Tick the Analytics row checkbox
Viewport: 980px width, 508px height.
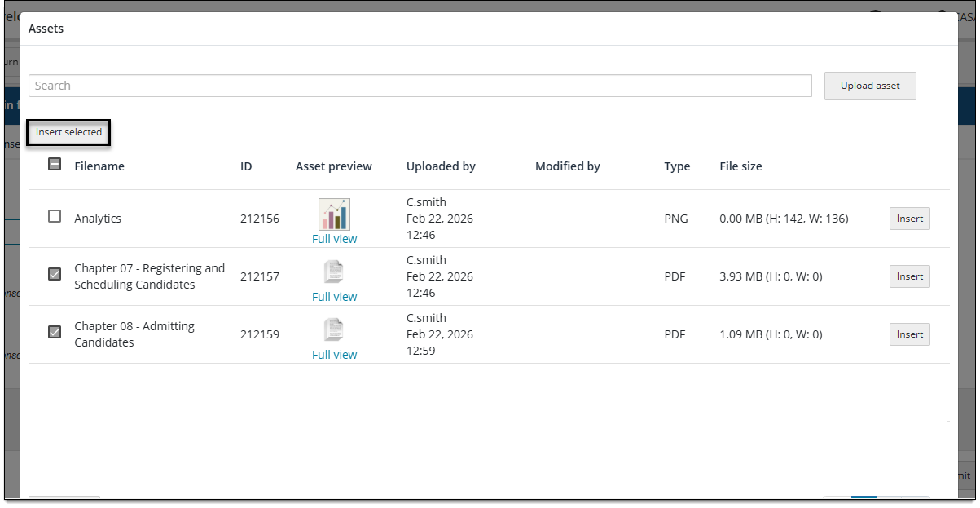(x=55, y=216)
